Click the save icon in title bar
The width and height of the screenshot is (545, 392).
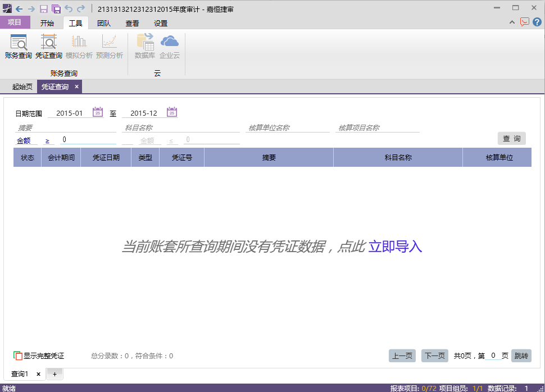(x=43, y=9)
